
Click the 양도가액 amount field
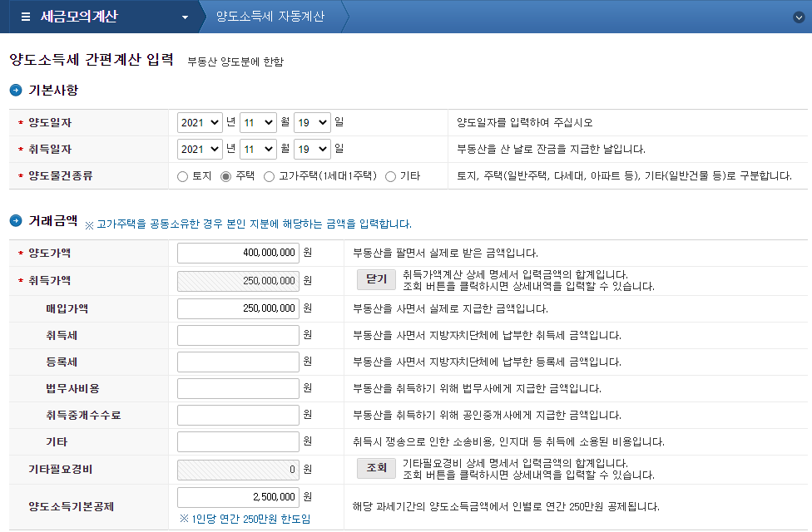238,253
